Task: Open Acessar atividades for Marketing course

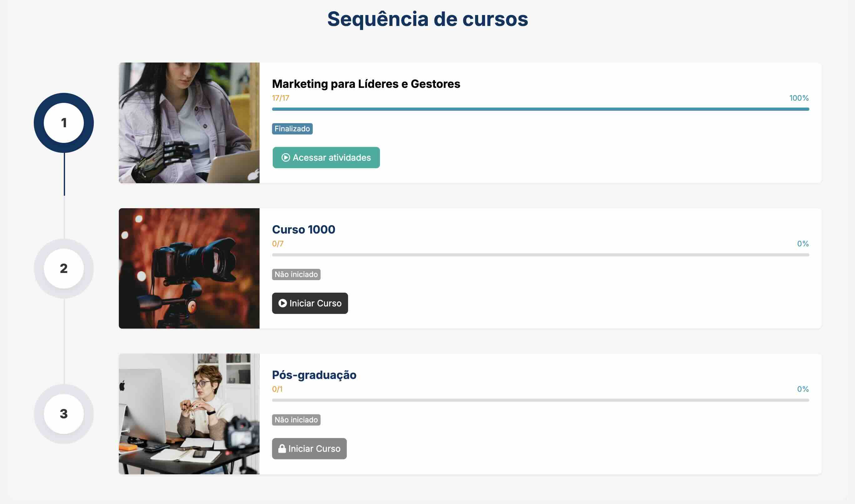Action: (326, 158)
